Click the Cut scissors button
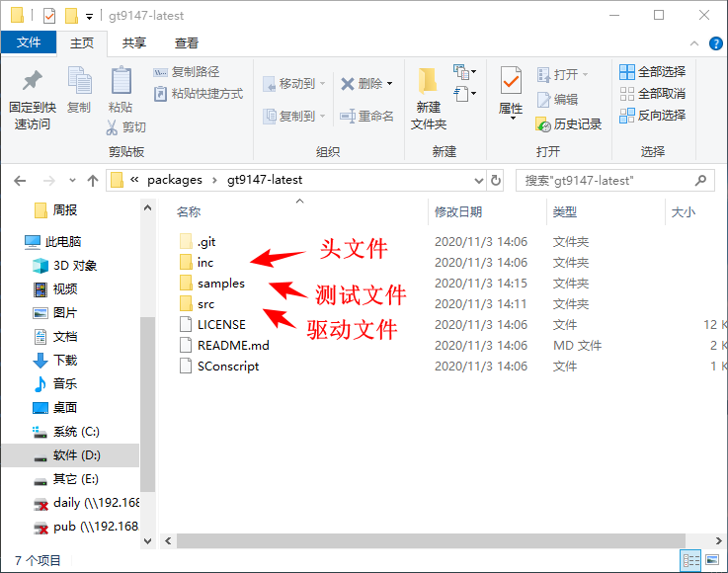728x573 pixels. click(x=126, y=127)
